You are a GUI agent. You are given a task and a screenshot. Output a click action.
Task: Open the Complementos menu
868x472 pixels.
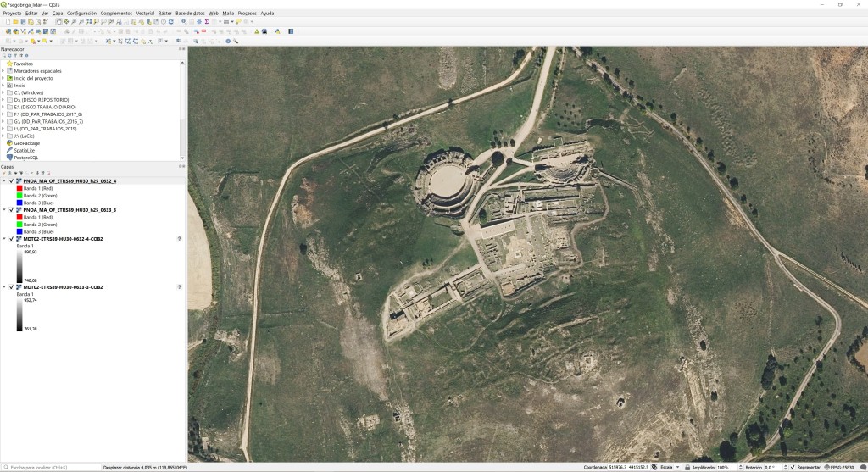[116, 14]
